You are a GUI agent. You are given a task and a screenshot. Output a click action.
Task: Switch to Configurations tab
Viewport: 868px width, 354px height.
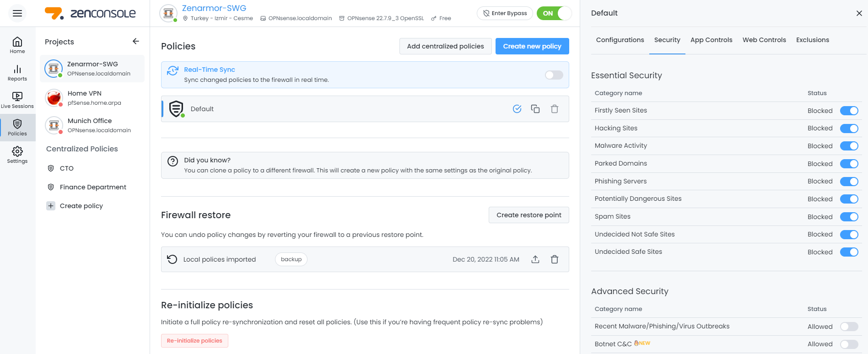click(x=620, y=40)
